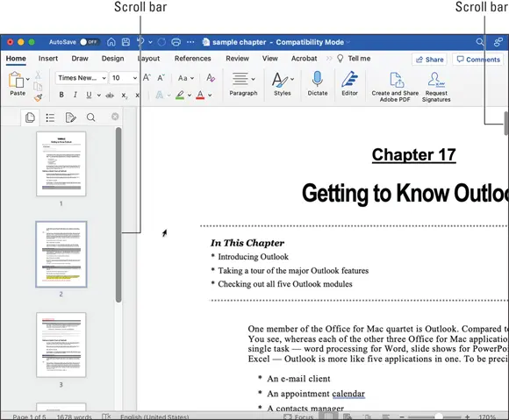
Task: Click the Clear Formatting icon
Action: click(211, 77)
